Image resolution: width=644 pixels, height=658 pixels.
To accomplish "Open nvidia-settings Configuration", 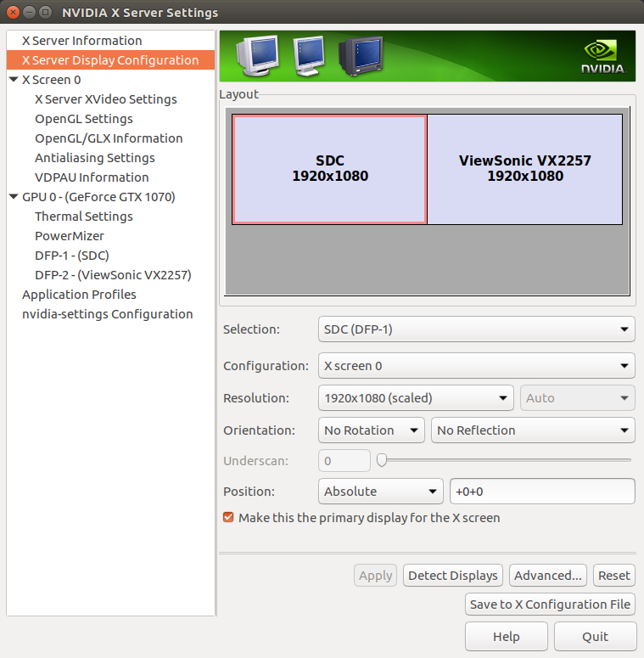I will point(107,314).
